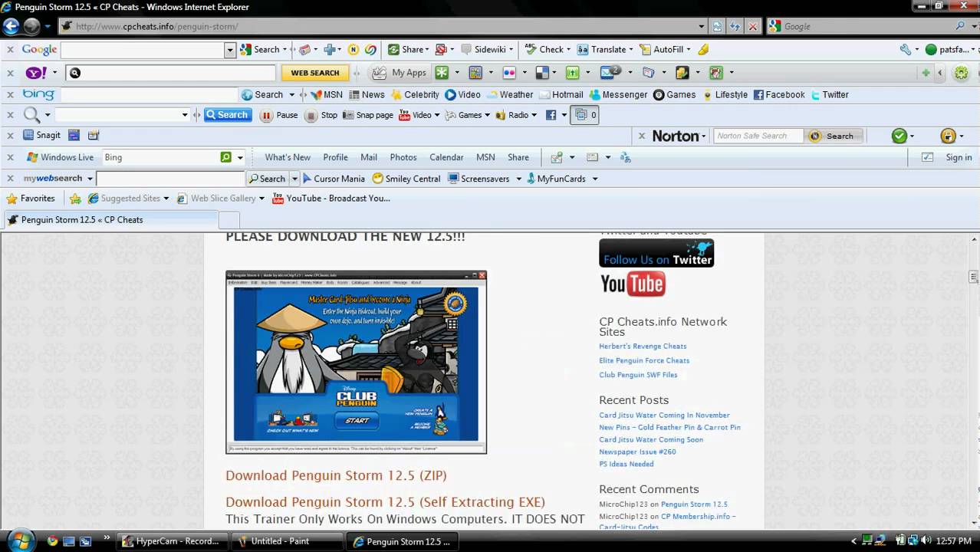Close the Windows Live toolbar with its X
The height and width of the screenshot is (552, 980).
(x=10, y=157)
